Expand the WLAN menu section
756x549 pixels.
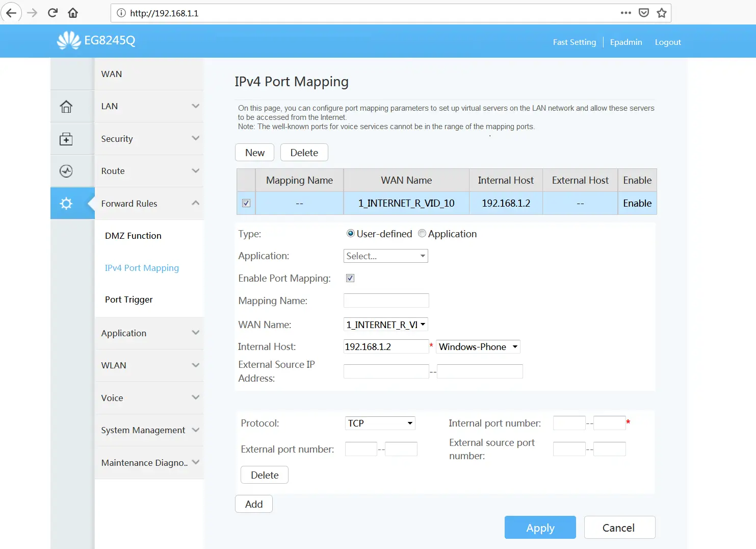click(x=149, y=365)
